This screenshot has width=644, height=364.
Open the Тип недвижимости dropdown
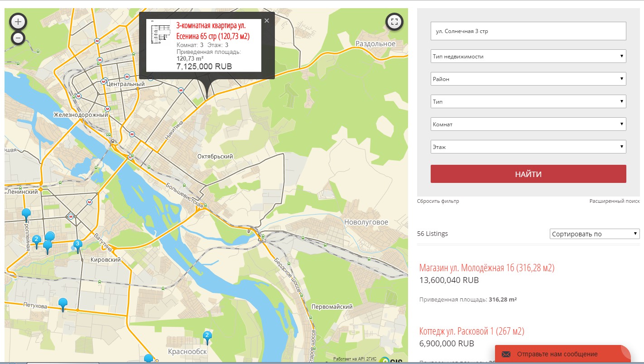[x=529, y=57]
